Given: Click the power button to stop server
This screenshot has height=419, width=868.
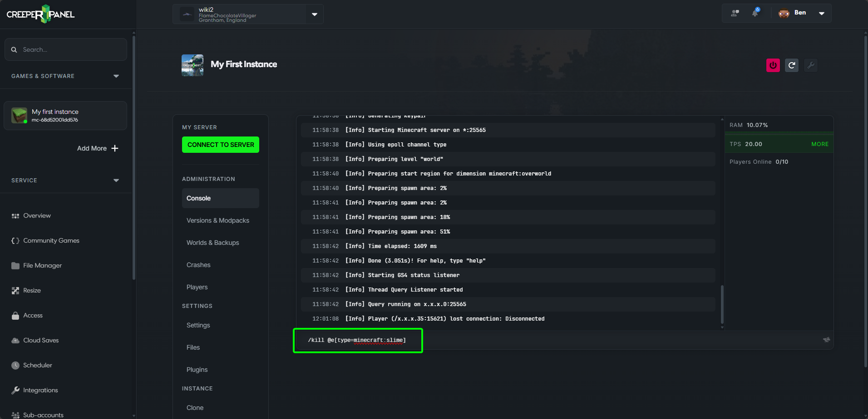Looking at the screenshot, I should 773,65.
